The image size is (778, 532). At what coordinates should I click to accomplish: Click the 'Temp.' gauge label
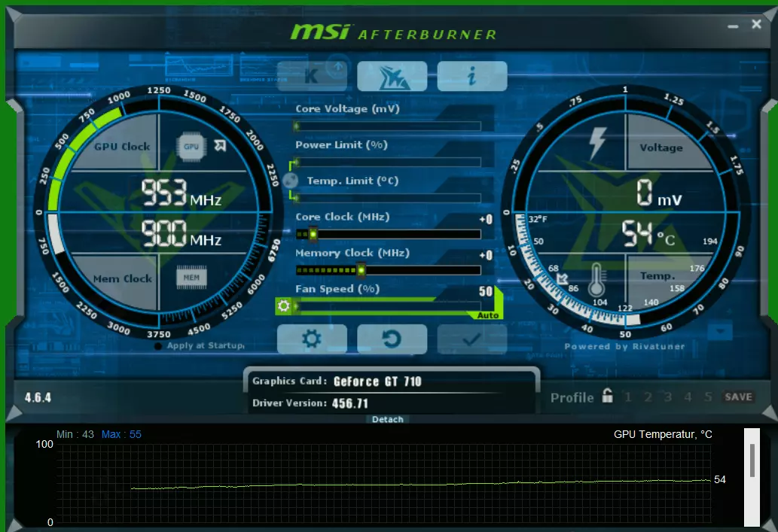pos(657,276)
